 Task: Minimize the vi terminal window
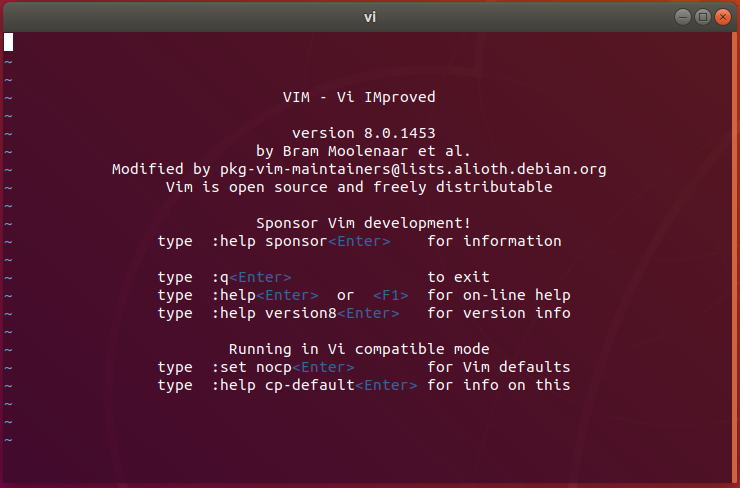[682, 17]
